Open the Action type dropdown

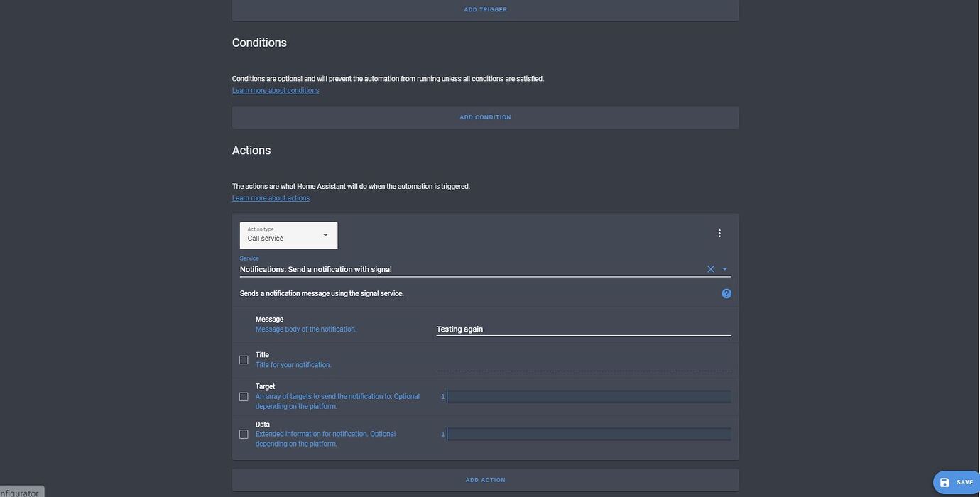click(288, 235)
